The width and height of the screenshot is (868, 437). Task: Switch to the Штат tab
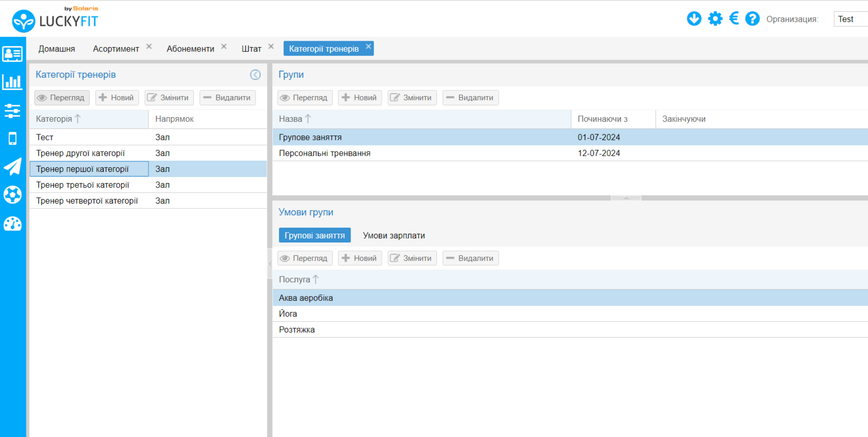(x=251, y=48)
